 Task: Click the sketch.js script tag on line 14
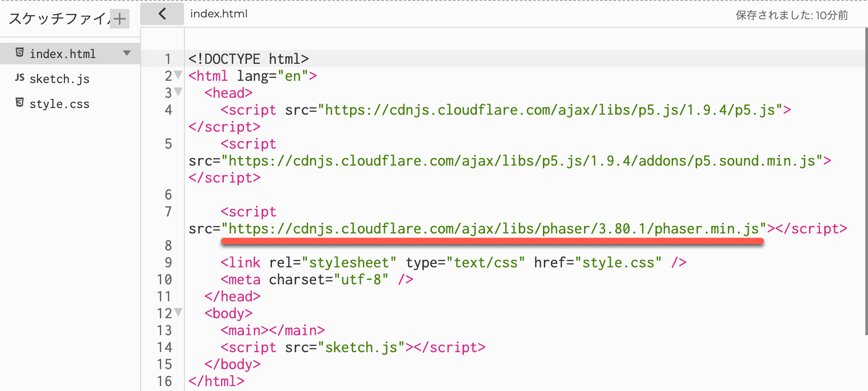click(x=353, y=347)
